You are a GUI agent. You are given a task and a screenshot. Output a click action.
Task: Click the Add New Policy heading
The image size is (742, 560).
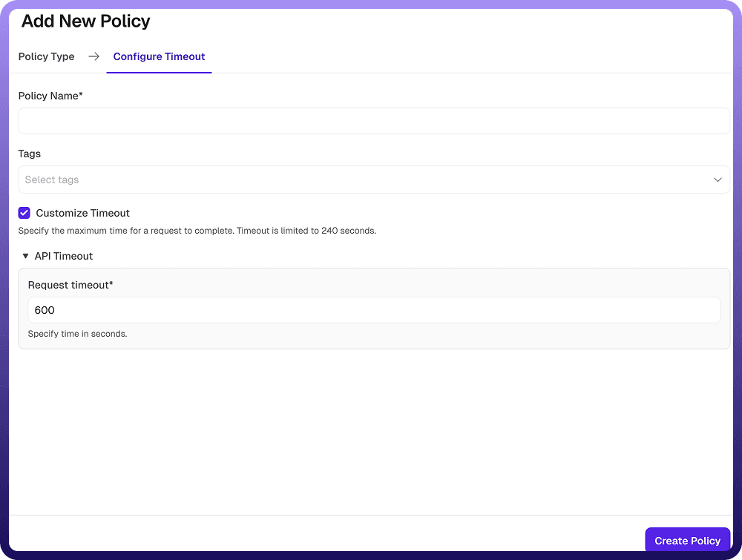tap(85, 22)
